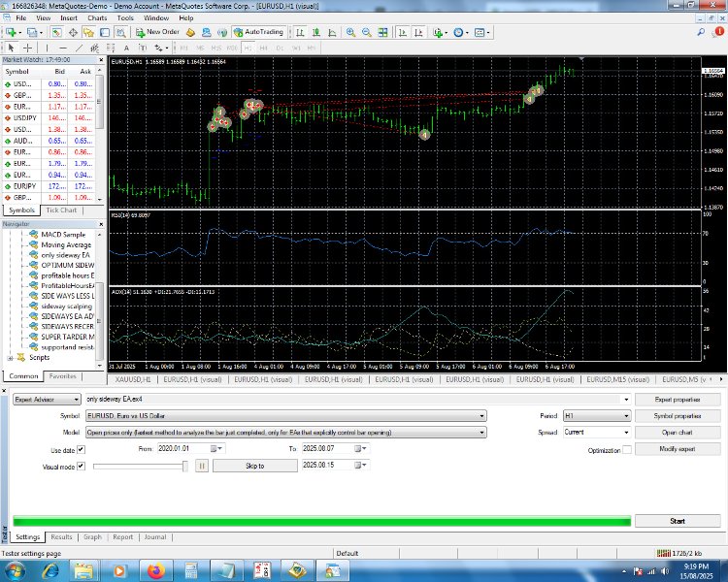The height and width of the screenshot is (582, 728).
Task: Select the XAUUSD,H1 chart tab
Action: point(133,379)
